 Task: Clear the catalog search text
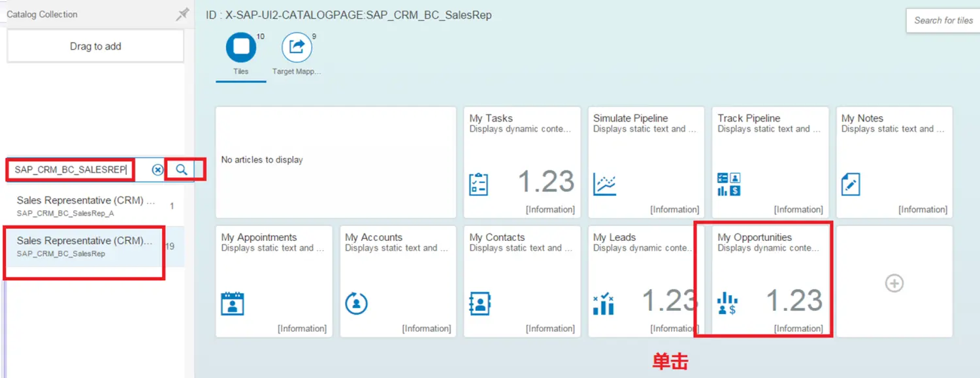coord(157,170)
